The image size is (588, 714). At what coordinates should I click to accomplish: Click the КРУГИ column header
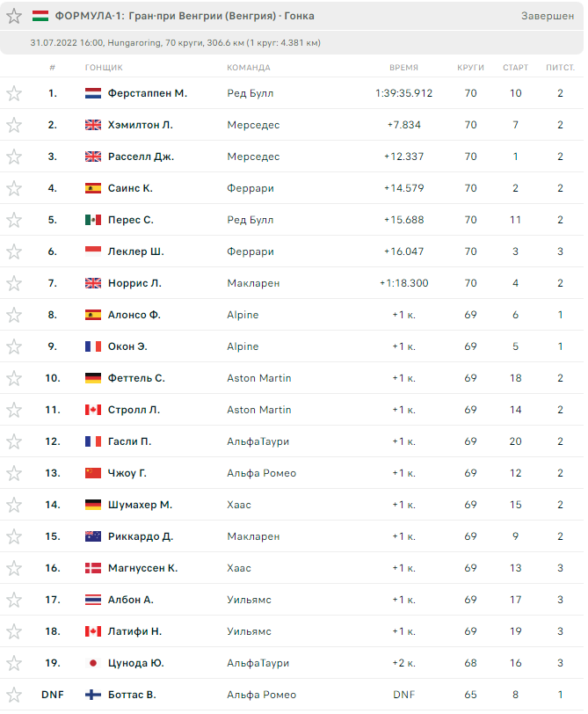pyautogui.click(x=470, y=68)
